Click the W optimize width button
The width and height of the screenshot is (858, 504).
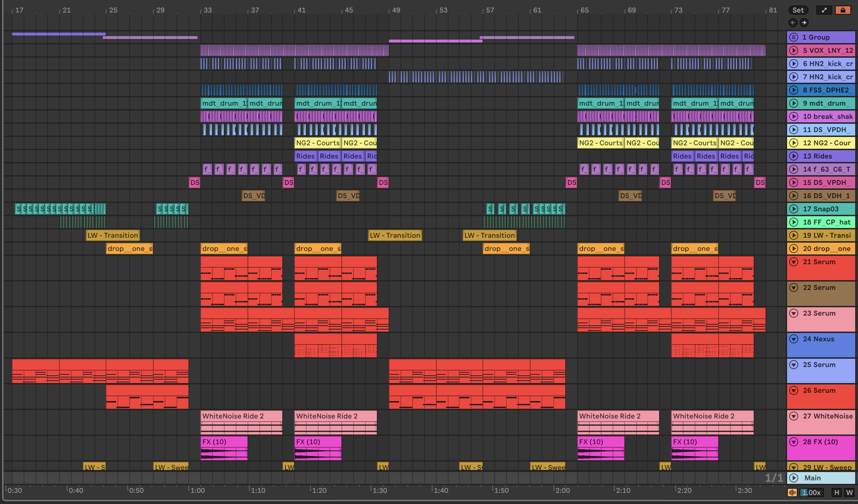(x=849, y=493)
